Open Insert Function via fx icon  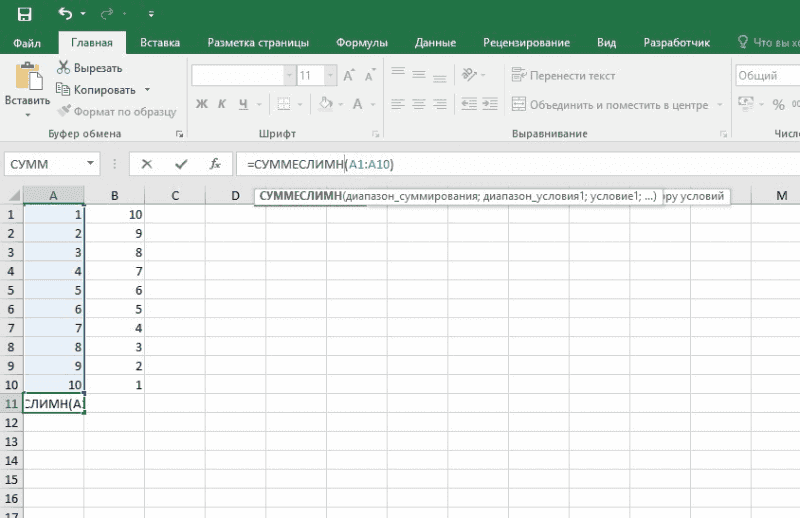point(213,164)
